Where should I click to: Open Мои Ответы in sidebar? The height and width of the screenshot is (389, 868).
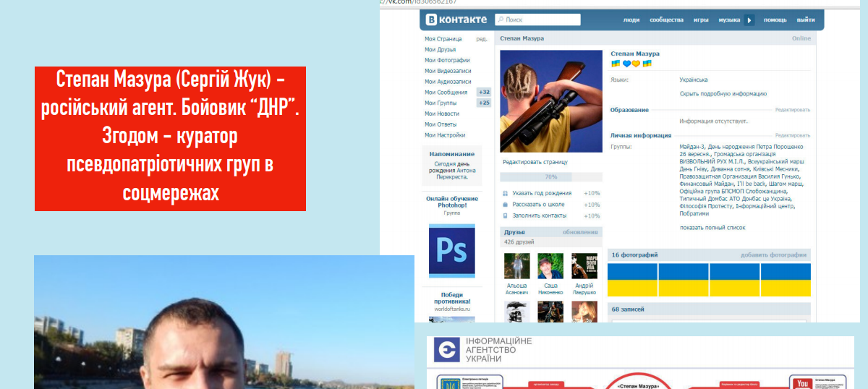pyautogui.click(x=441, y=124)
